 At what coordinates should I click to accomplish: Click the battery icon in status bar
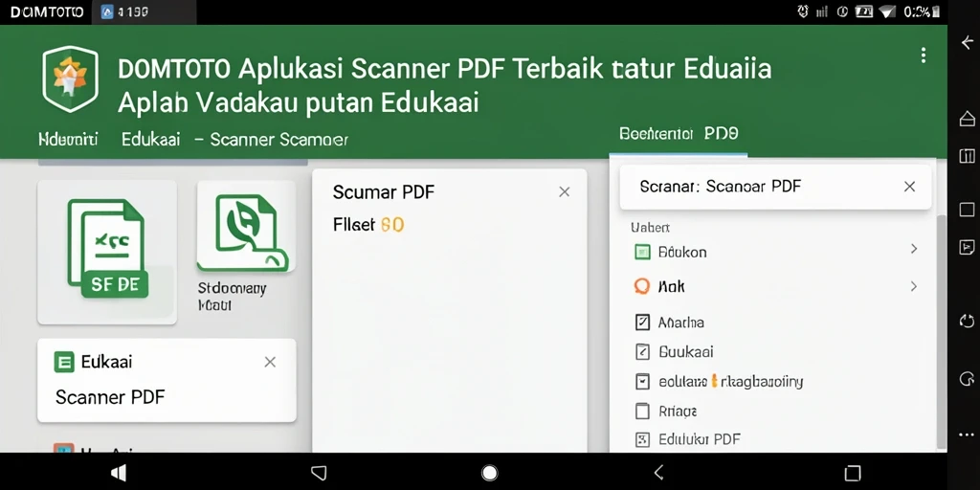click(864, 11)
